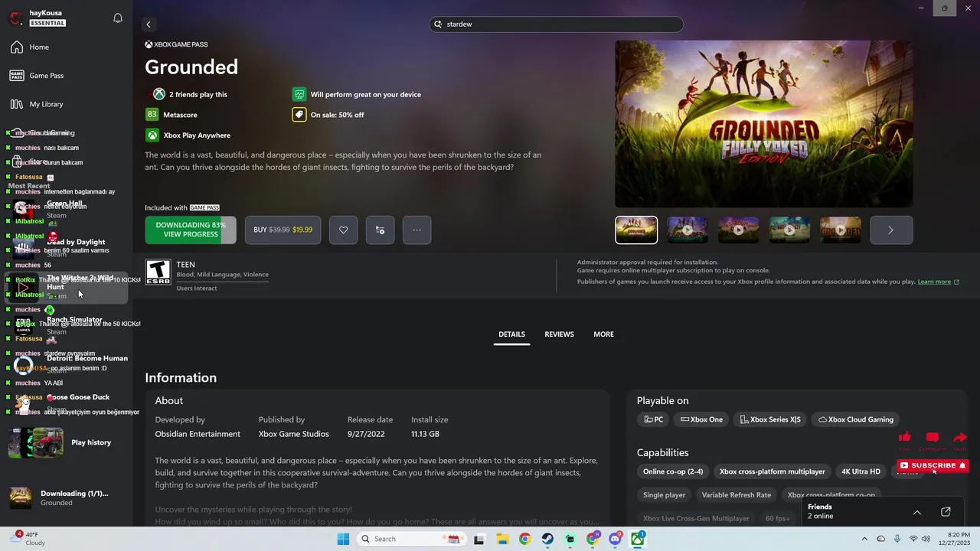This screenshot has width=980, height=551.
Task: Open Steam from the taskbar
Action: (x=547, y=539)
